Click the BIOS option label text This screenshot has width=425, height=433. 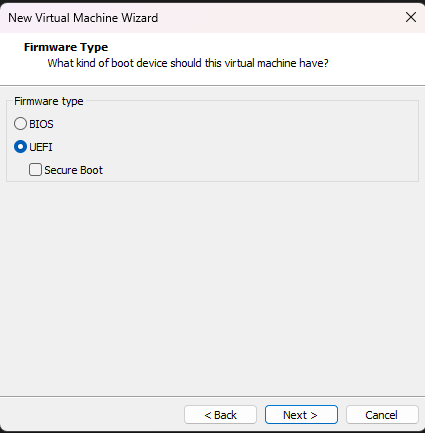[41, 124]
